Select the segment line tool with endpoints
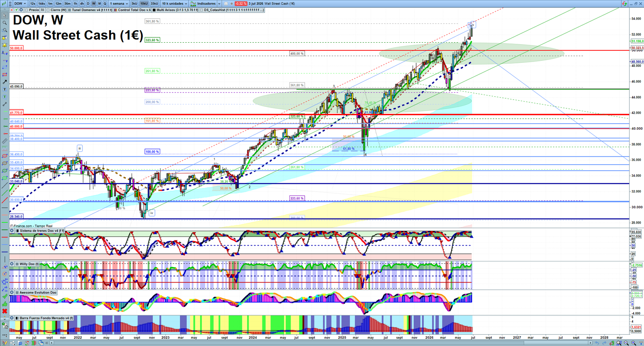Viewport: 644px width, 346px height. click(4, 104)
